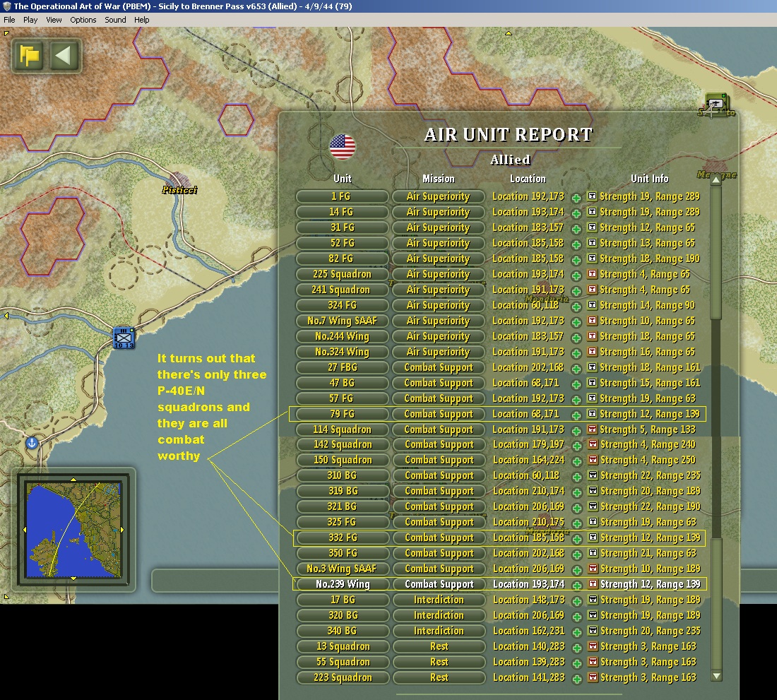This screenshot has width=777, height=700.
Task: Click the map left edge scroll arrow
Action: tap(6, 316)
